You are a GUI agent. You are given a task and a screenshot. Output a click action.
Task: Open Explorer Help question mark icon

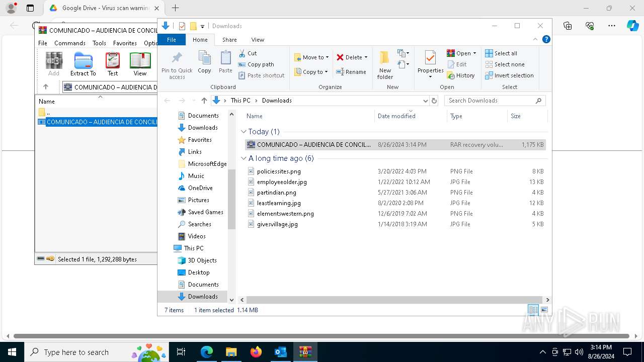(x=546, y=39)
